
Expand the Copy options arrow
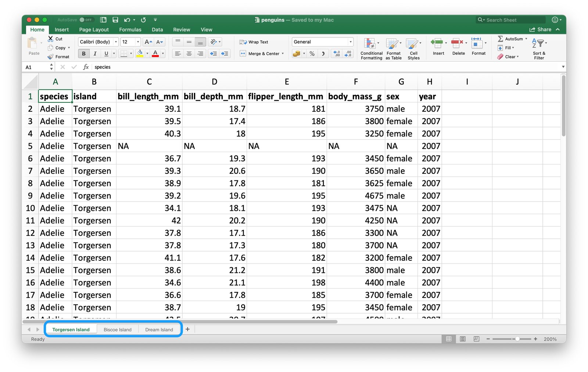pyautogui.click(x=69, y=48)
